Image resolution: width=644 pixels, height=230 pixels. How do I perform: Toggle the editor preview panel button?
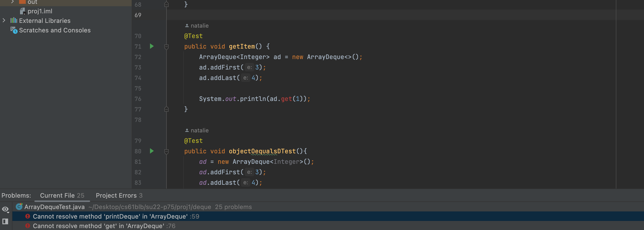pos(5,221)
